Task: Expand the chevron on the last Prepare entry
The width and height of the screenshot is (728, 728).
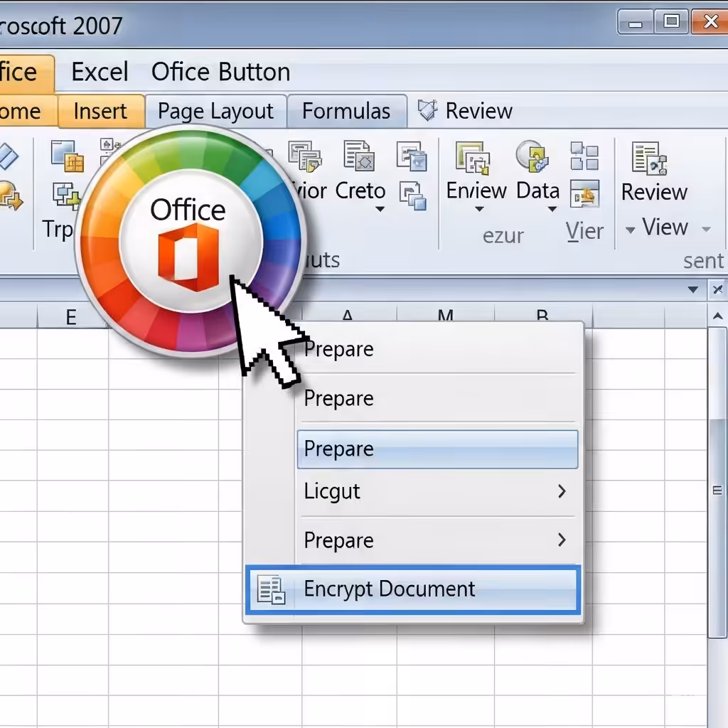Action: pyautogui.click(x=562, y=540)
